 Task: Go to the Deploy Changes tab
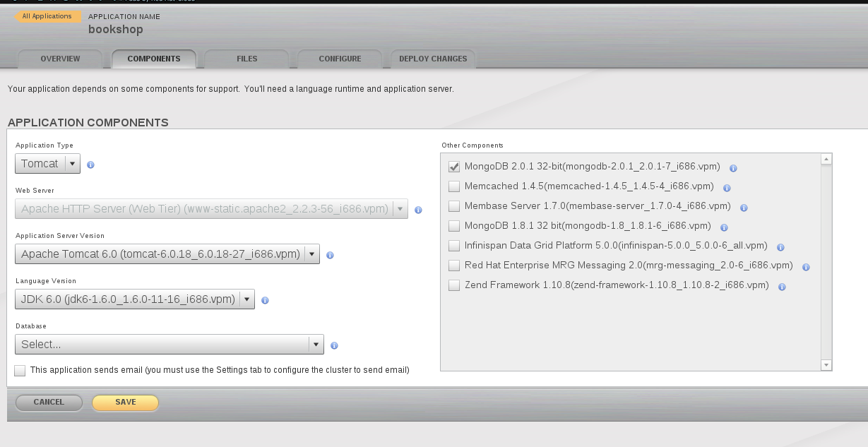tap(433, 59)
